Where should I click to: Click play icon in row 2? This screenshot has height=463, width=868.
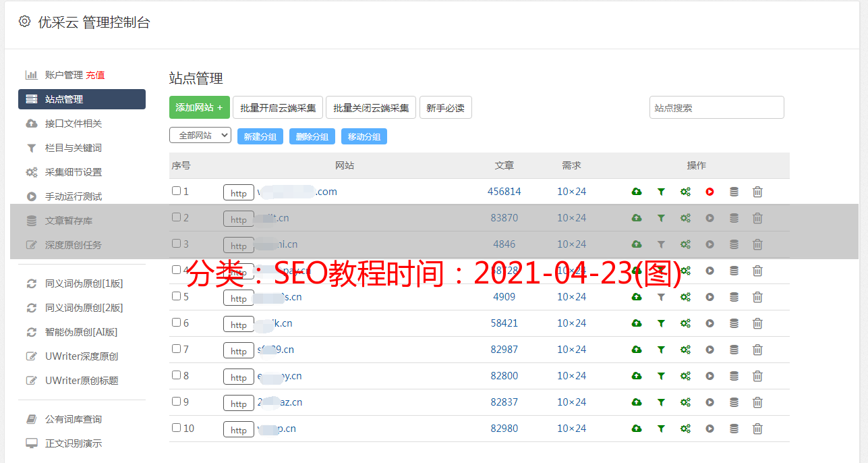[x=710, y=218]
